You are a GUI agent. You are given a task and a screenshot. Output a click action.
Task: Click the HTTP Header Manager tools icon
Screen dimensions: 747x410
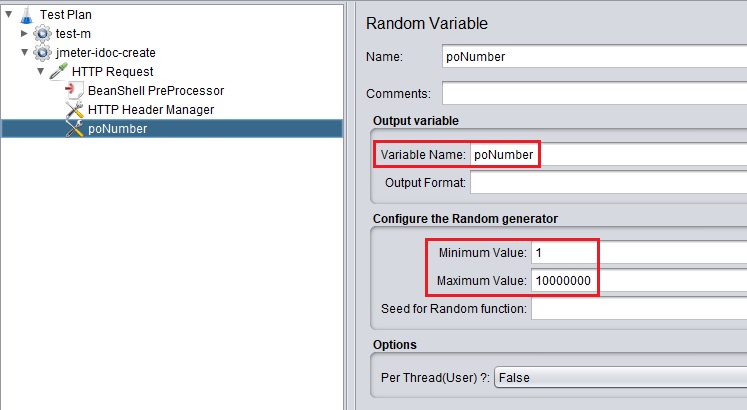tap(74, 109)
